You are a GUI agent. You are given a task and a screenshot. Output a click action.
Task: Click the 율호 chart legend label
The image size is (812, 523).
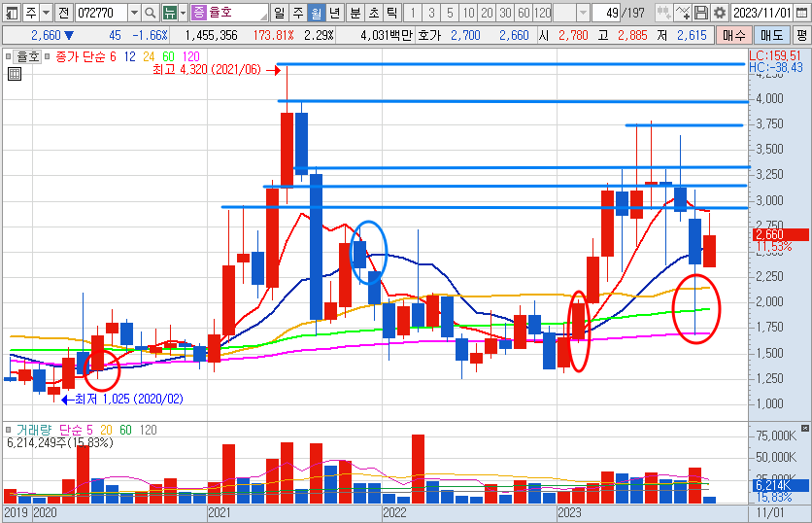coord(28,56)
